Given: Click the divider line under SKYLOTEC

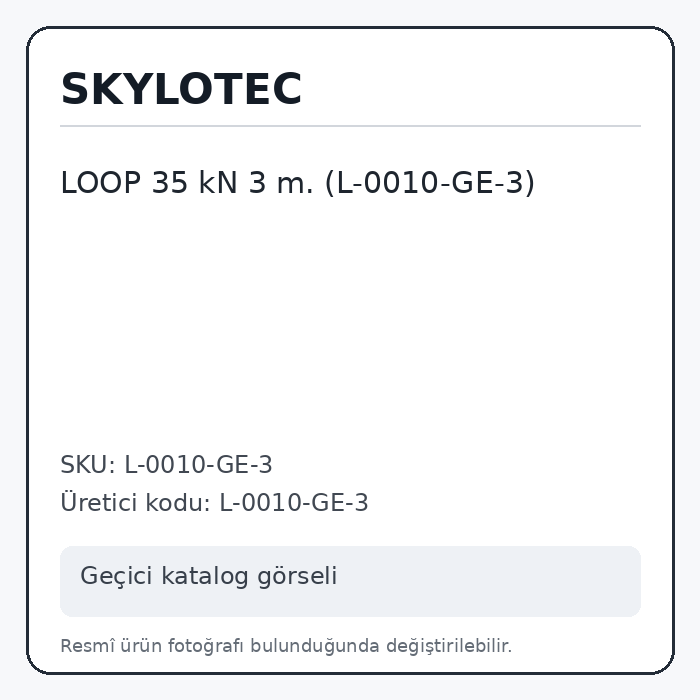Looking at the screenshot, I should [350, 126].
